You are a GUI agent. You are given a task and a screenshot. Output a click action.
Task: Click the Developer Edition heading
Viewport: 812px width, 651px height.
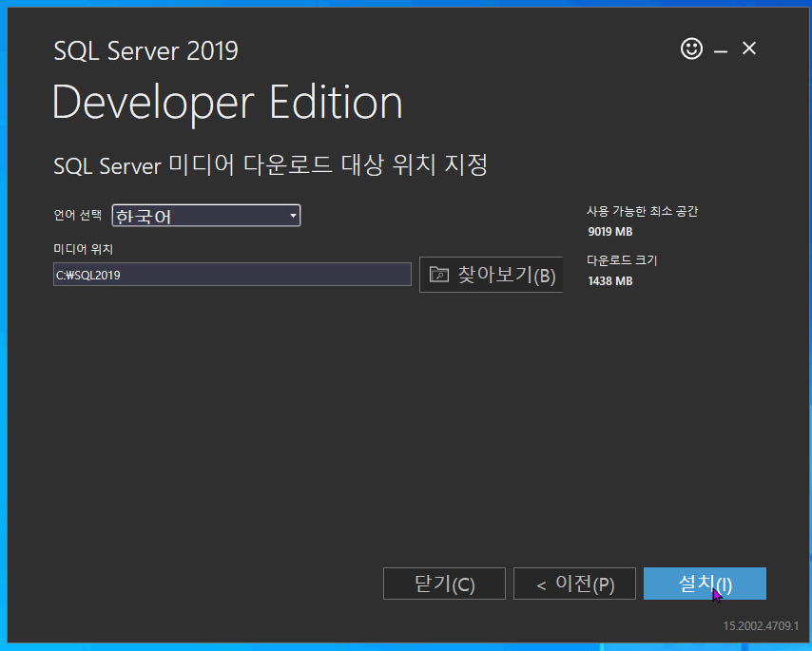tap(227, 103)
